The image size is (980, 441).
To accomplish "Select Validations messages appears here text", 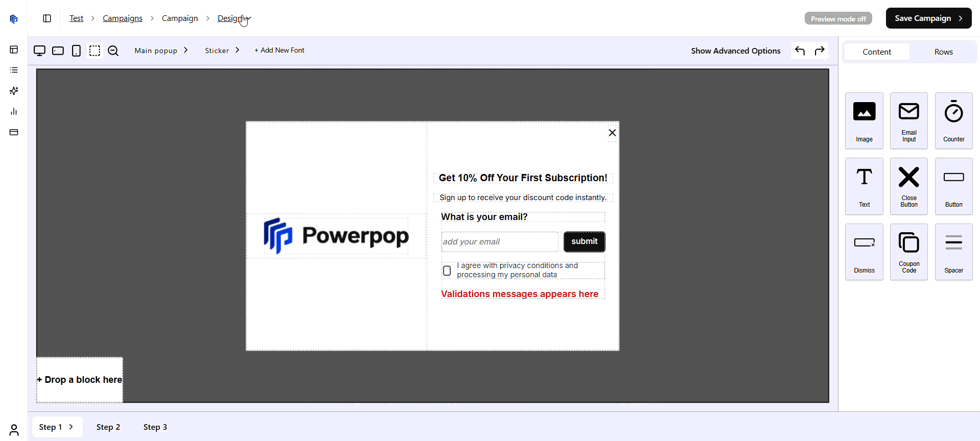I will (520, 294).
